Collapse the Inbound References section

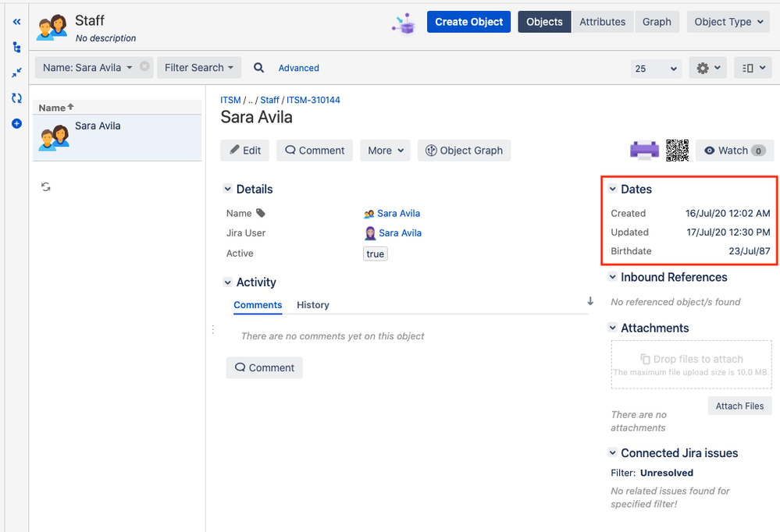[613, 277]
